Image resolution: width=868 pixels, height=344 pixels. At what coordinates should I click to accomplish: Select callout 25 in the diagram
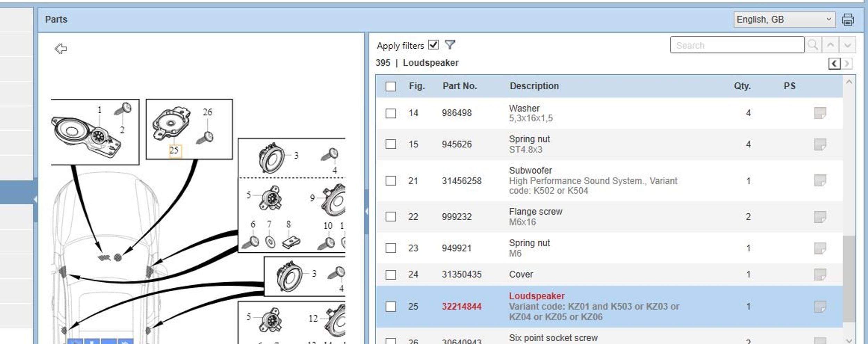click(x=174, y=150)
